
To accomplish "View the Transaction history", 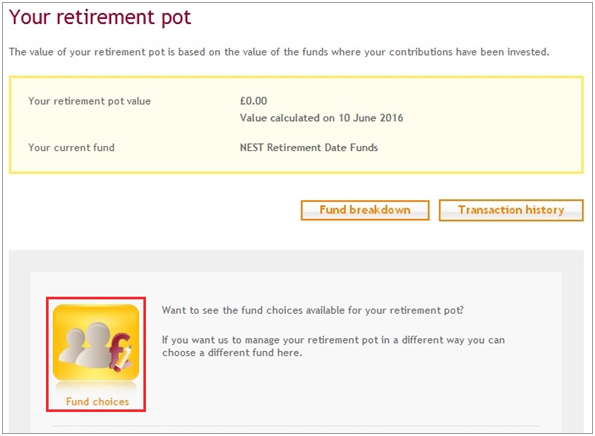I will click(x=511, y=210).
